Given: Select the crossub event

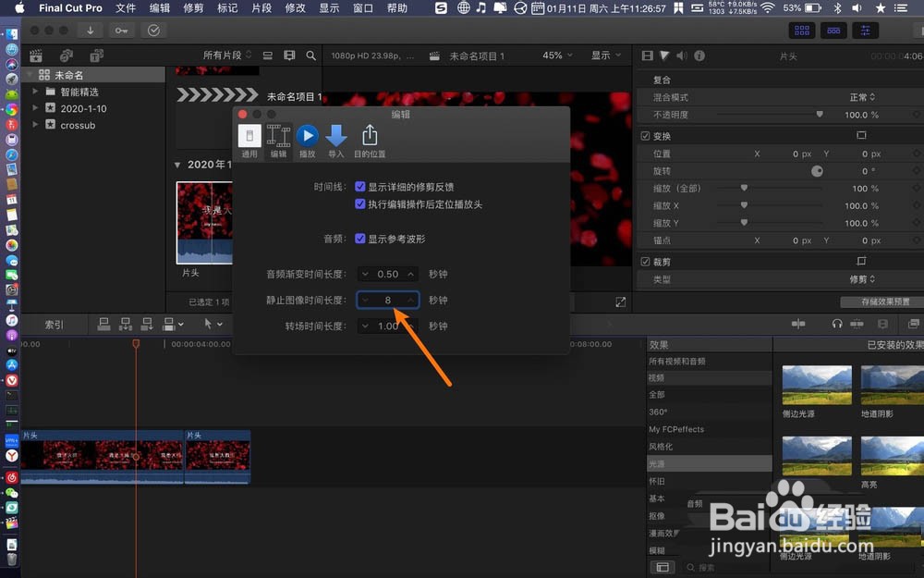Looking at the screenshot, I should click(x=78, y=125).
